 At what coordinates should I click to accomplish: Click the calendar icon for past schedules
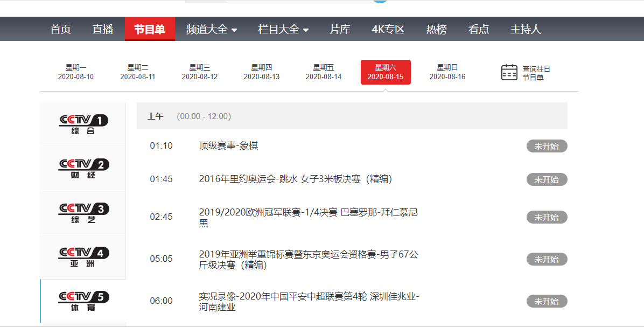(x=509, y=72)
